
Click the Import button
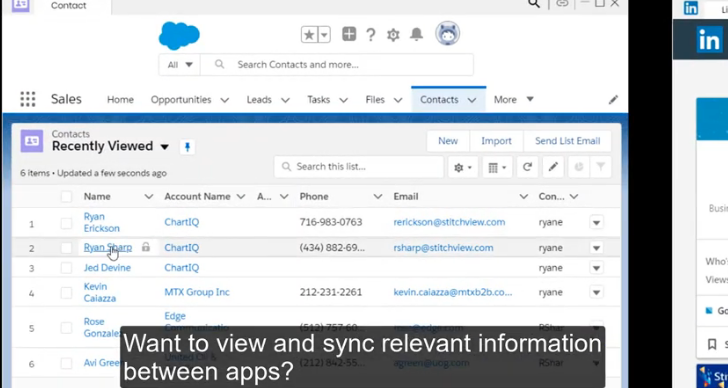tap(496, 141)
